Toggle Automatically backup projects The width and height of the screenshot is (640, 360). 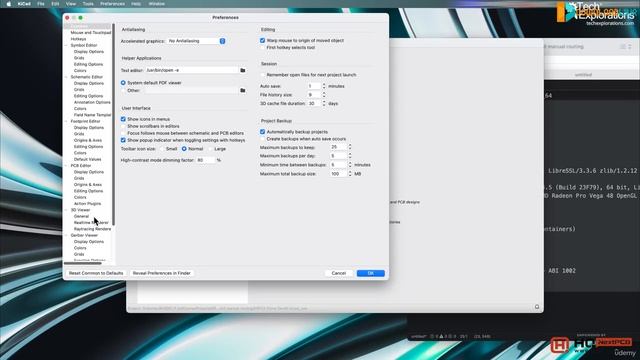click(x=262, y=132)
